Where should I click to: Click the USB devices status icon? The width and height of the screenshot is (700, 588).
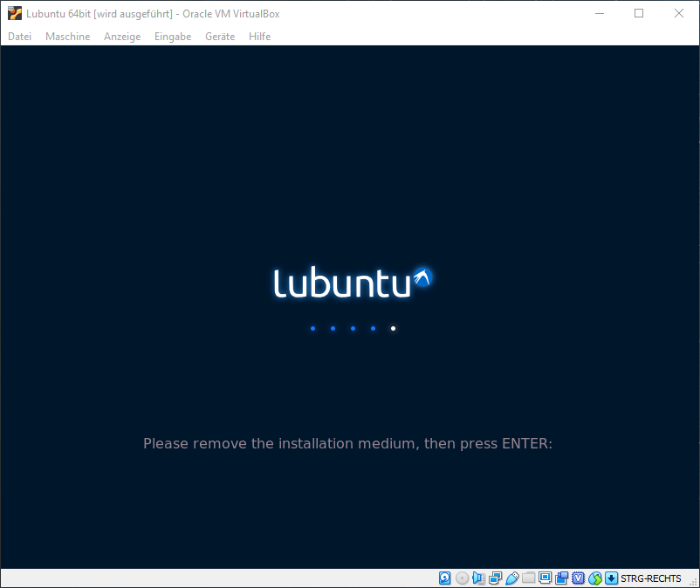[x=512, y=578]
